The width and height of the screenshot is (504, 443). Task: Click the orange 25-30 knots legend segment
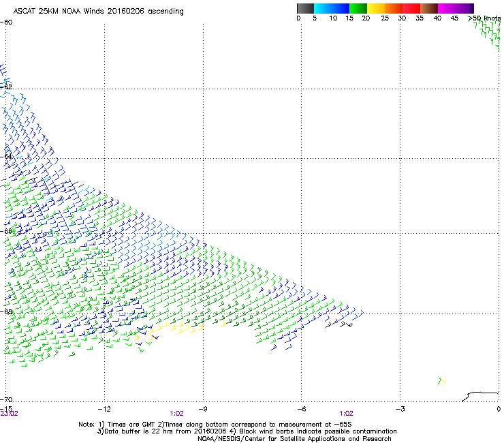[394, 8]
